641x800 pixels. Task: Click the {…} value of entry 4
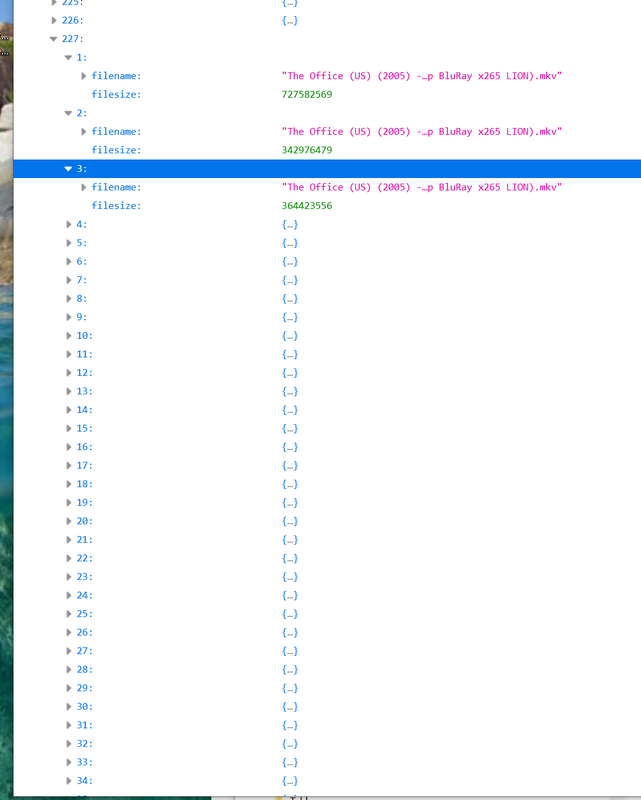coord(290,224)
